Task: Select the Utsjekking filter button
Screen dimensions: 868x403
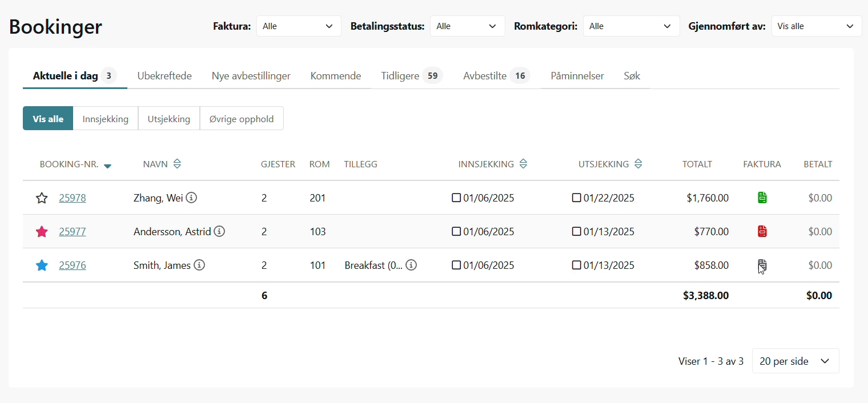Action: pyautogui.click(x=168, y=119)
